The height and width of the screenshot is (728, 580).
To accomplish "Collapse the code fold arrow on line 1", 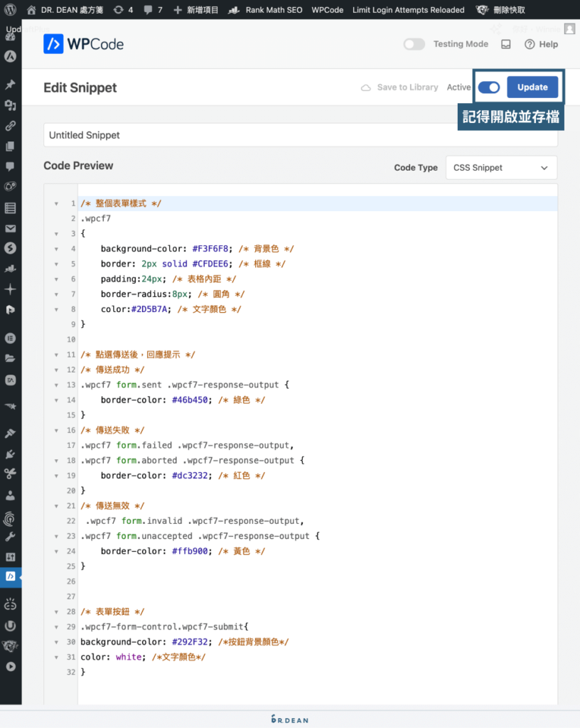I will tap(56, 203).
